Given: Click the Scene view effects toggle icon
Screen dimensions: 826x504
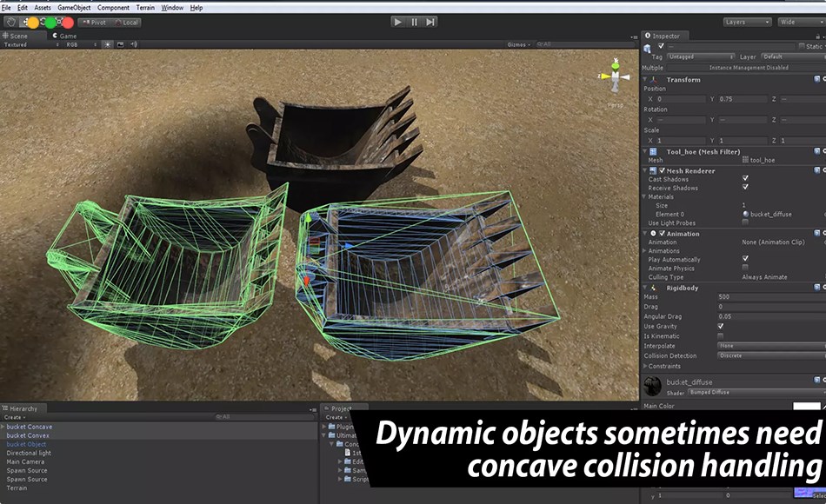Looking at the screenshot, I should (x=120, y=43).
